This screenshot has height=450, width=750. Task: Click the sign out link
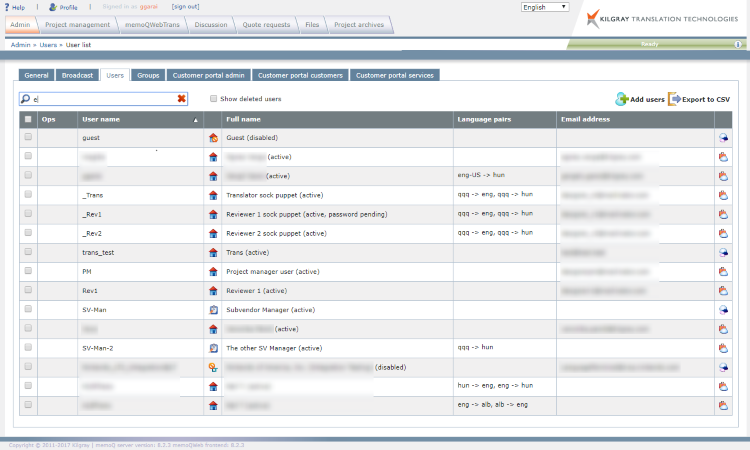coord(185,7)
